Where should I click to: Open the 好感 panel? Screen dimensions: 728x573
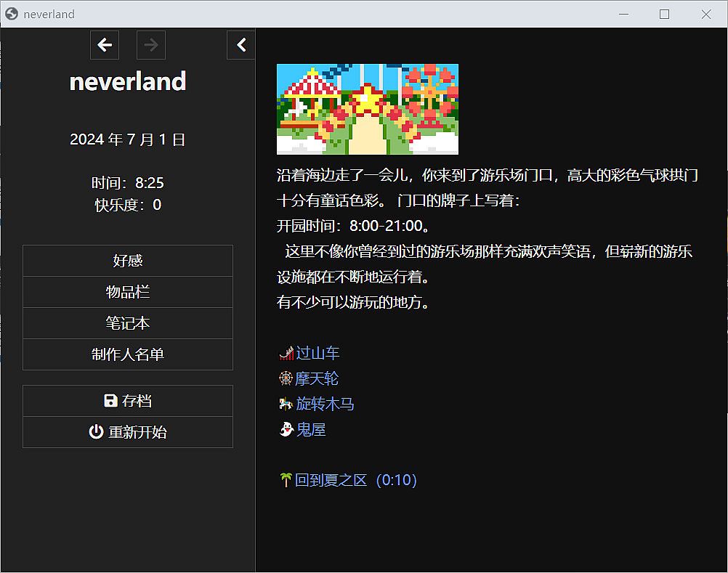pos(128,261)
